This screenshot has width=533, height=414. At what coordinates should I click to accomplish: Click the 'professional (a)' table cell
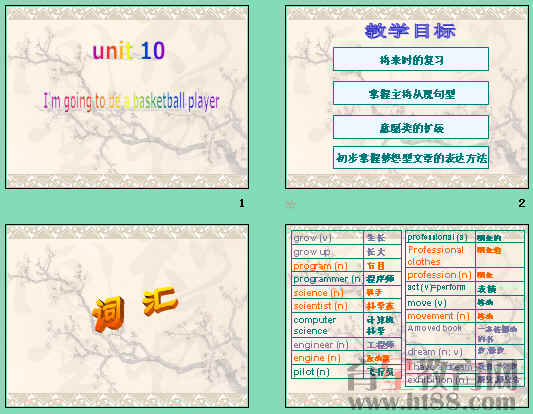(440, 237)
